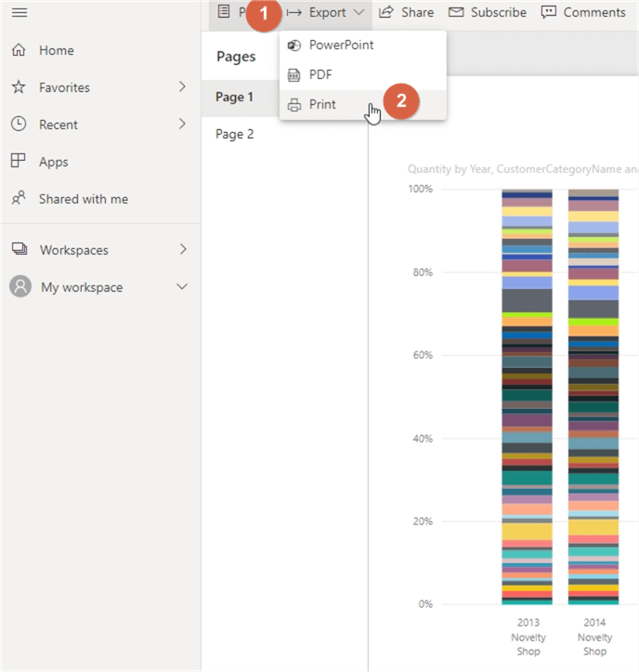Click the Home house icon
The image size is (639, 672).
[19, 50]
